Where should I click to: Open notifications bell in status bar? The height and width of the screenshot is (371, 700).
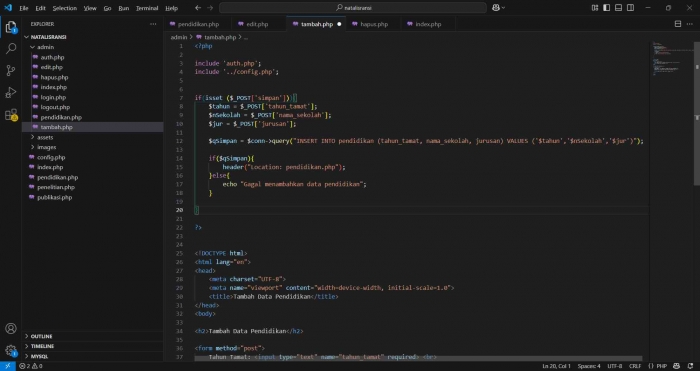coord(691,366)
